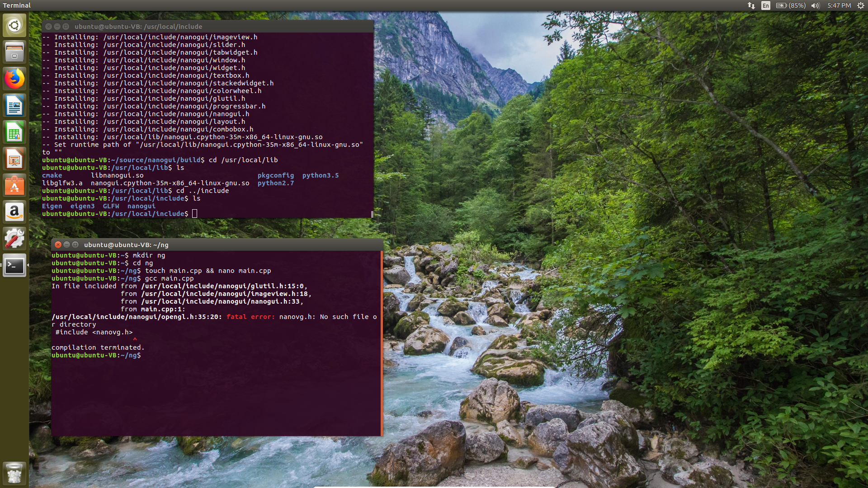Click the Terminal label in the top panel
The width and height of the screenshot is (868, 488).
(17, 5)
